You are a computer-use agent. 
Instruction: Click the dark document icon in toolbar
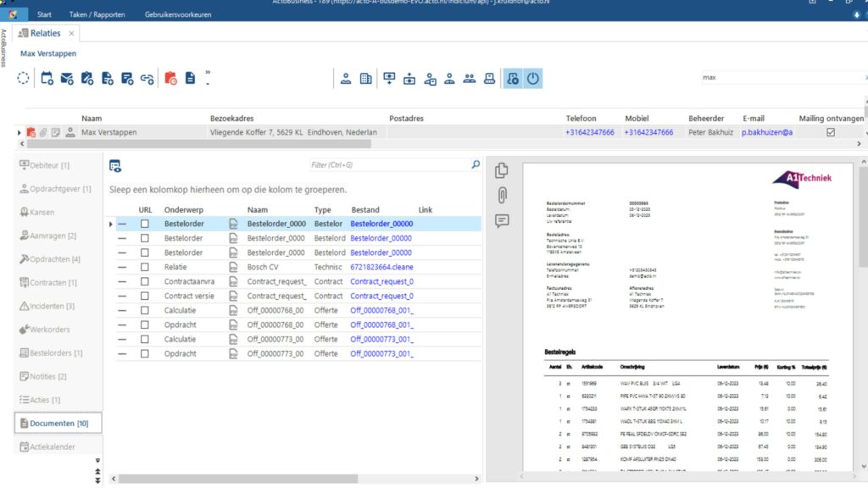coord(190,78)
